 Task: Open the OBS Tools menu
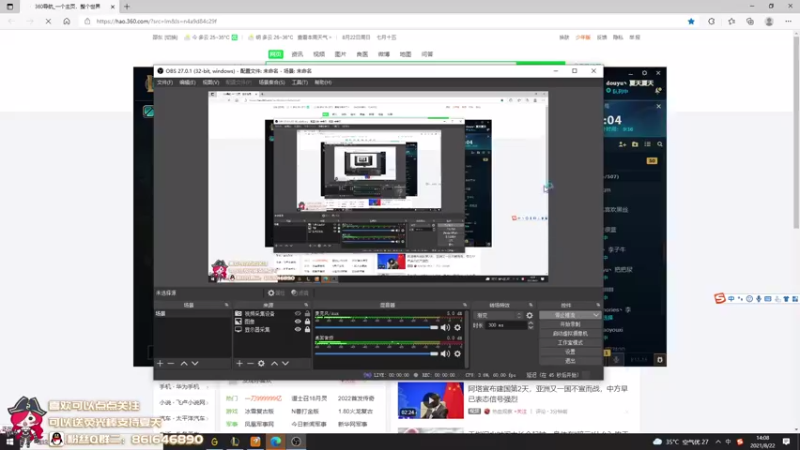click(x=299, y=82)
